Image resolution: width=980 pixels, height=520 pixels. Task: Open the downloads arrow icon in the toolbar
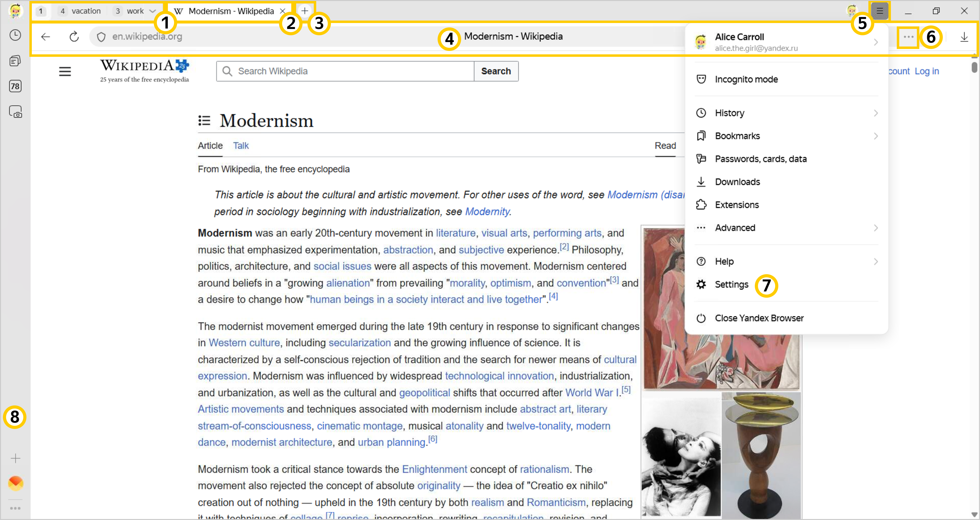coord(964,37)
